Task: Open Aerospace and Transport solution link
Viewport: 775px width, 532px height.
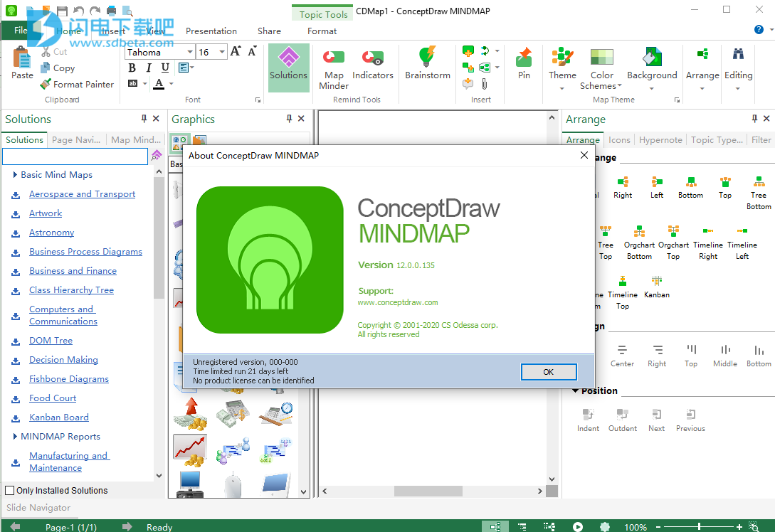Action: point(82,194)
